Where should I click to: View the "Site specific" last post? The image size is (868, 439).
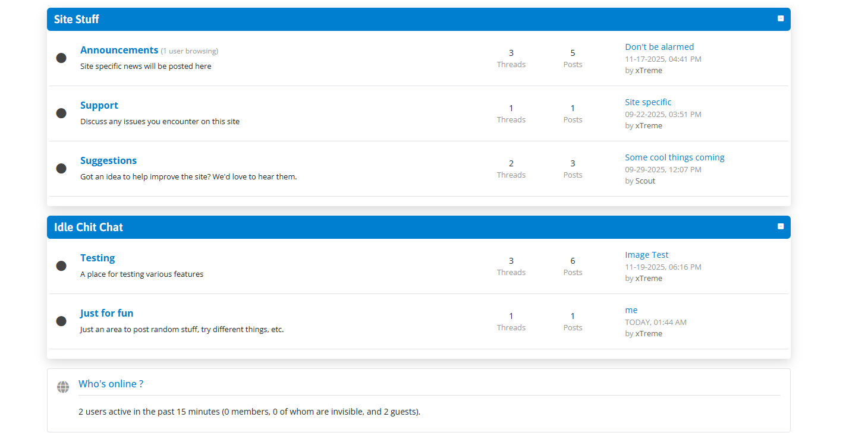(647, 102)
